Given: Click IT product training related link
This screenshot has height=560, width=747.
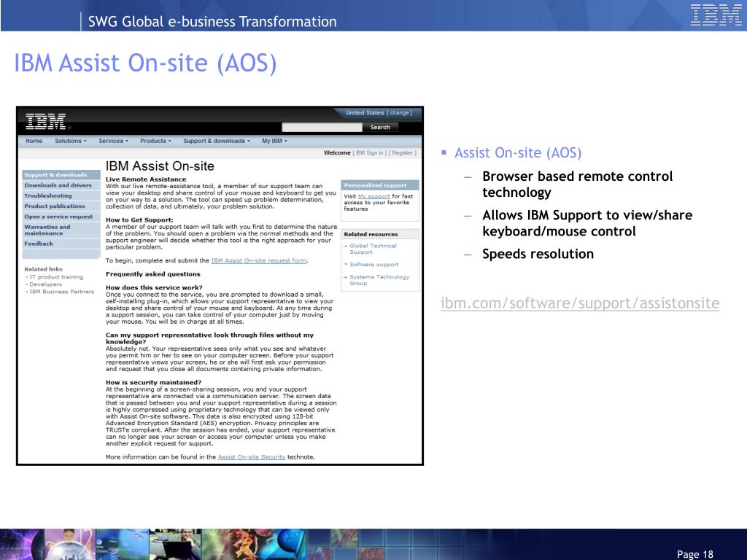Looking at the screenshot, I should [56, 277].
